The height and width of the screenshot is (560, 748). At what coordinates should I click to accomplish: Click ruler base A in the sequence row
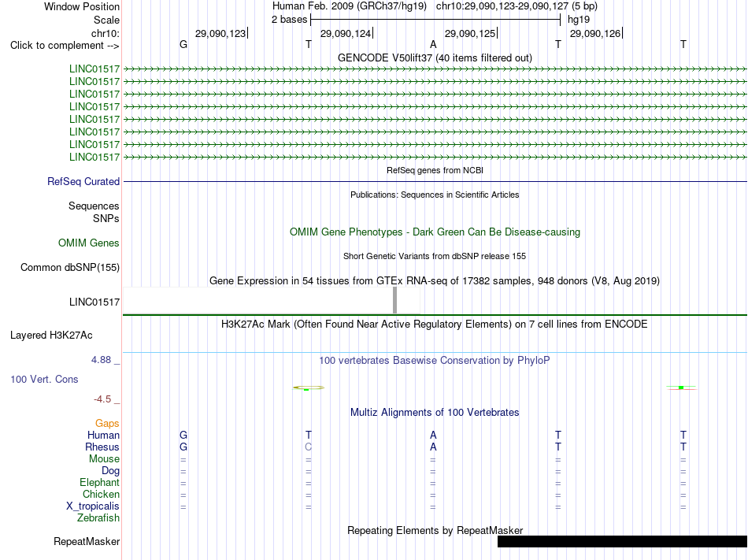(x=433, y=44)
